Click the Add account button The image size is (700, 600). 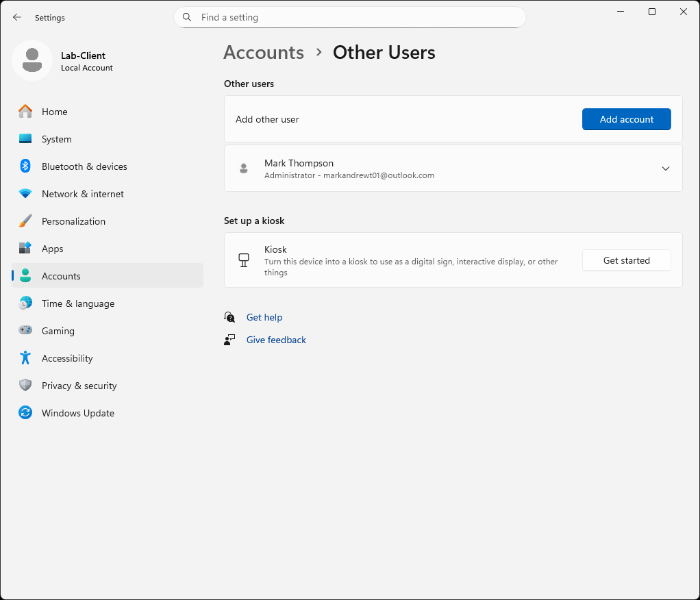tap(626, 118)
